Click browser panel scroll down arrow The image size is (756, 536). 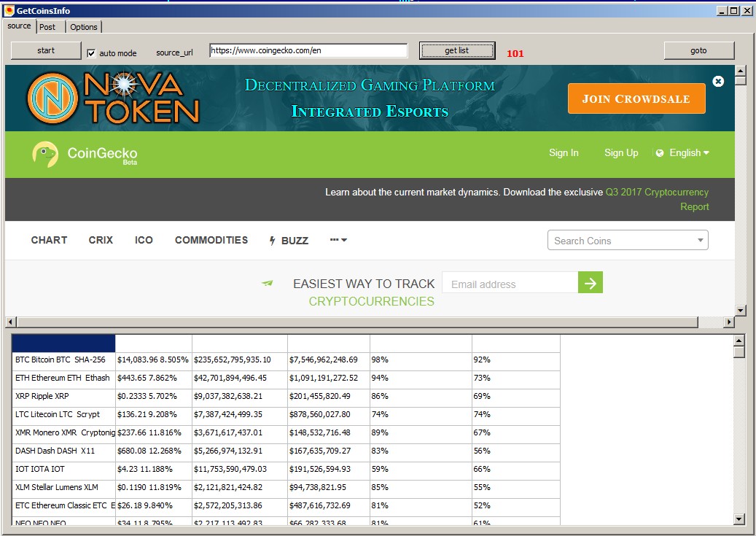click(740, 310)
